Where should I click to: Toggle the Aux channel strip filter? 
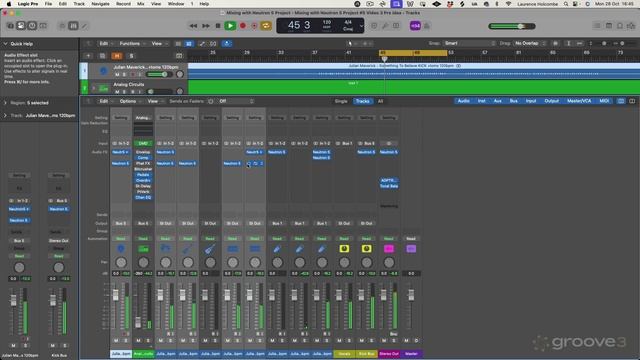click(x=498, y=101)
